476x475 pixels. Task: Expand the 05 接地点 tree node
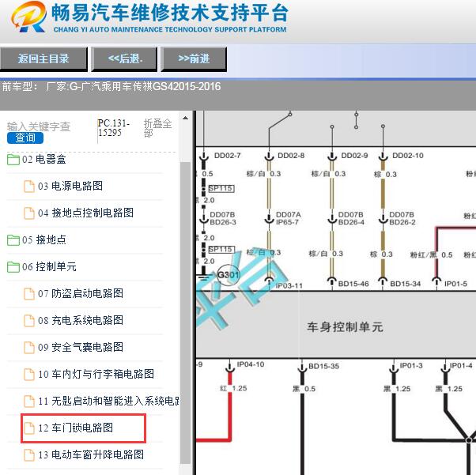[44, 239]
